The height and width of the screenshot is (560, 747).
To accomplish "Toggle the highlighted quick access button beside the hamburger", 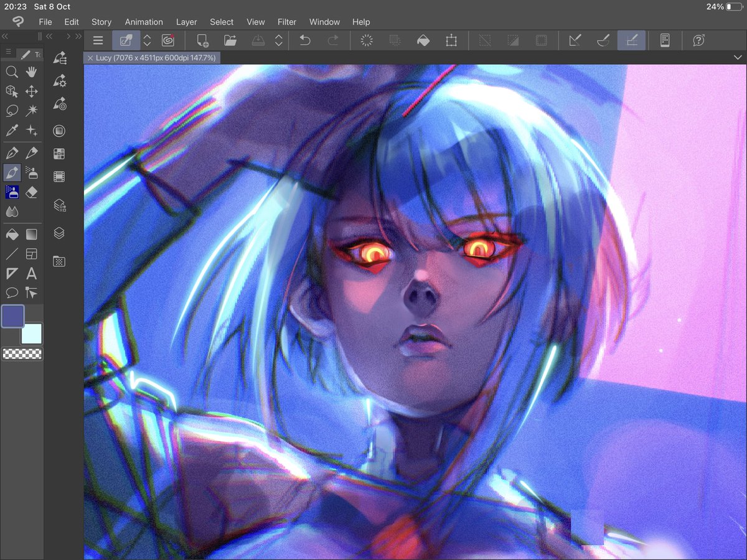I will coord(125,40).
